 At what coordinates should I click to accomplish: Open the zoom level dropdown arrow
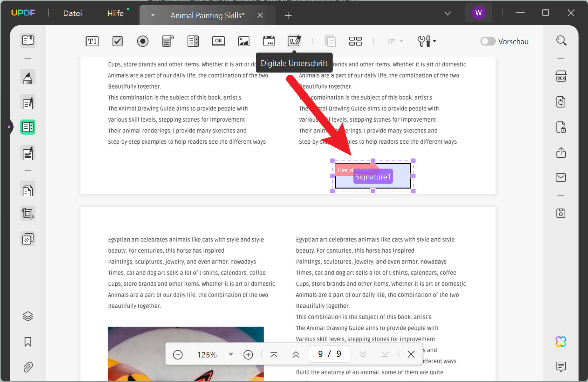click(231, 354)
